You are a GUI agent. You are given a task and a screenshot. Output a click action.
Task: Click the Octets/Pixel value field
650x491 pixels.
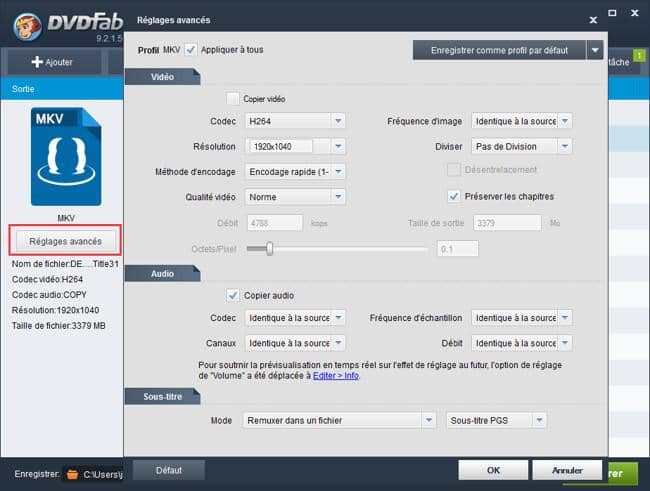458,249
